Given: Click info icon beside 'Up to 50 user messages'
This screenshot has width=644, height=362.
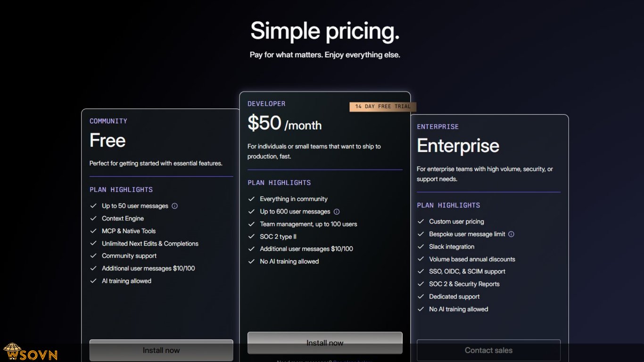Looking at the screenshot, I should (x=174, y=206).
